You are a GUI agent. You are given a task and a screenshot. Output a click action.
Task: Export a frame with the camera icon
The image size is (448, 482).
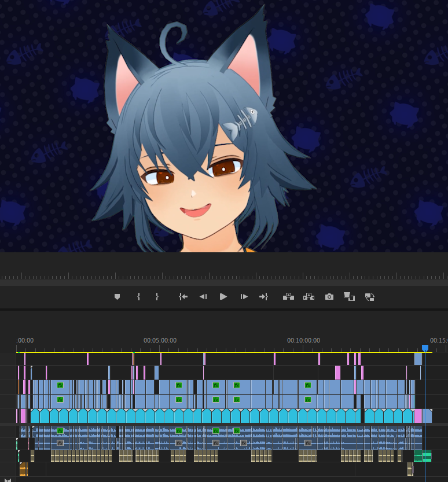click(x=329, y=297)
